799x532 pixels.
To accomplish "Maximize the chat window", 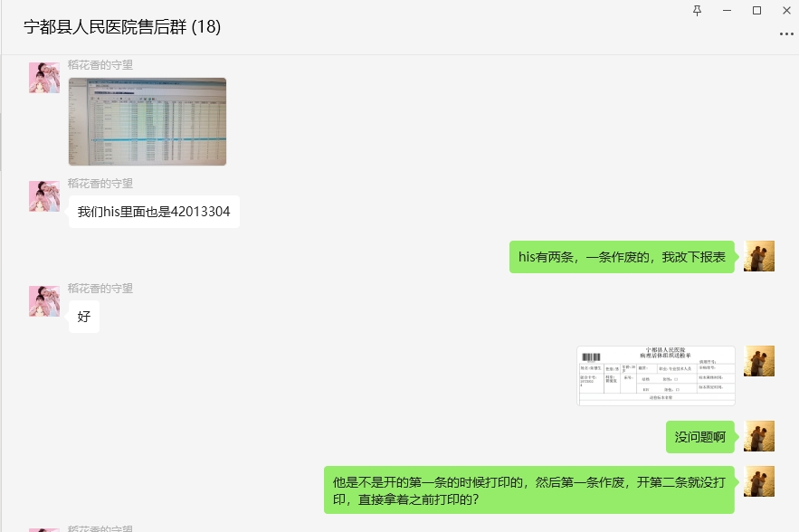I will tap(756, 10).
